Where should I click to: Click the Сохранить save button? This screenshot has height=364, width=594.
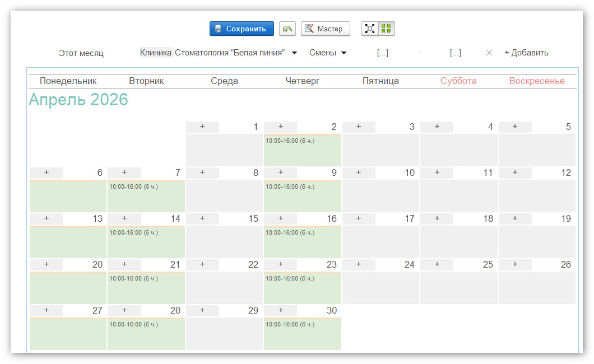click(x=242, y=29)
